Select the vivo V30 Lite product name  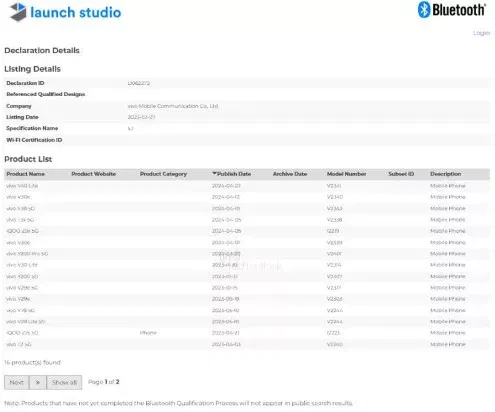[22, 265]
